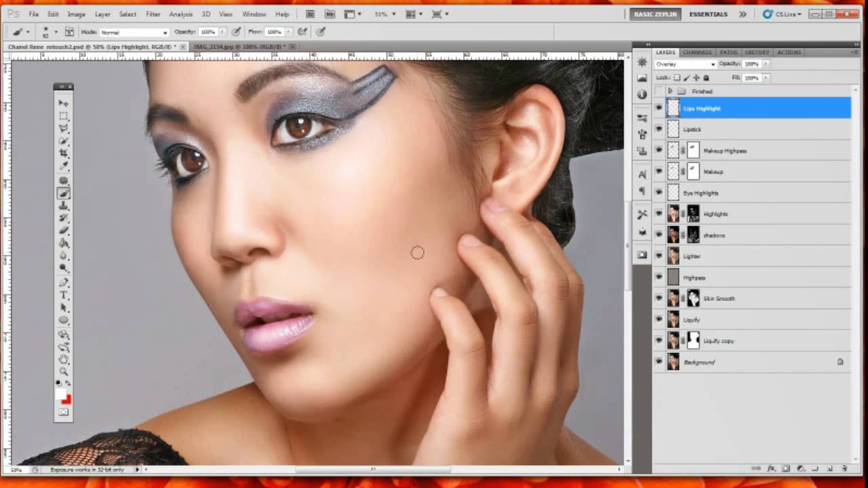Switch to the Channels tab

point(697,52)
